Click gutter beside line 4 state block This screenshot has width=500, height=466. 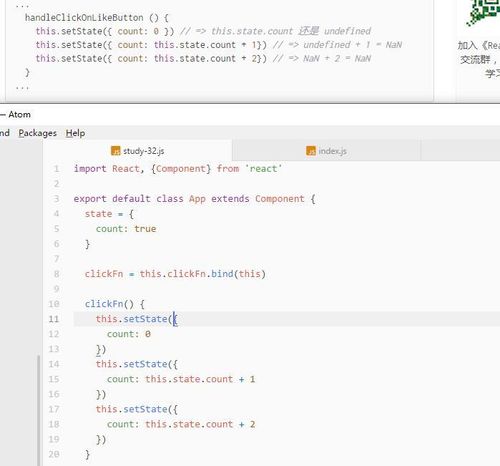pos(56,214)
